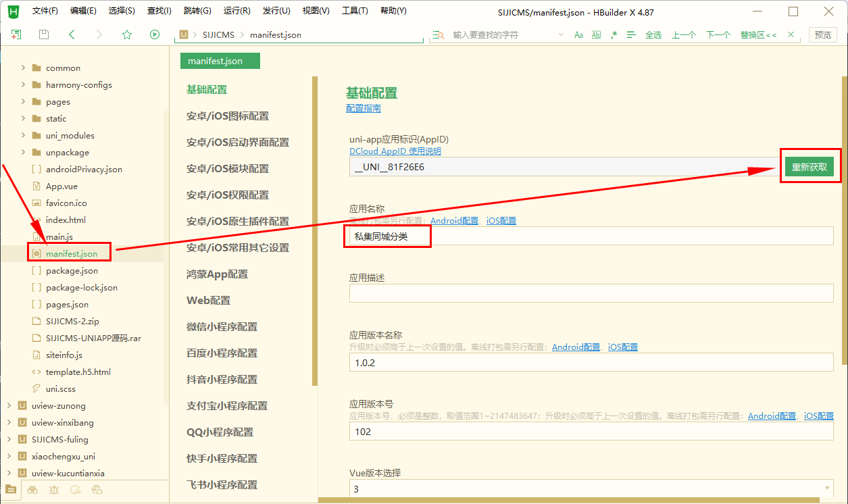Open the Vue版本选择 dropdown
The image size is (848, 504).
(591, 488)
